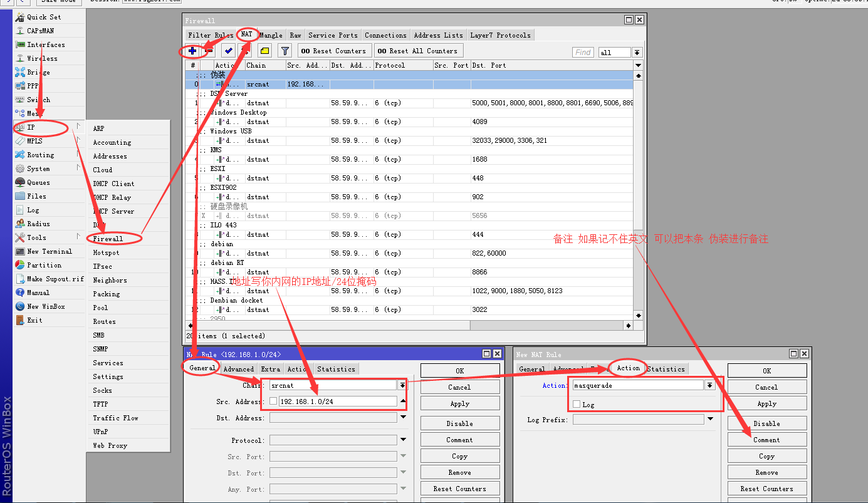Open the Statistics tab in the New NAT Rule window

click(666, 369)
